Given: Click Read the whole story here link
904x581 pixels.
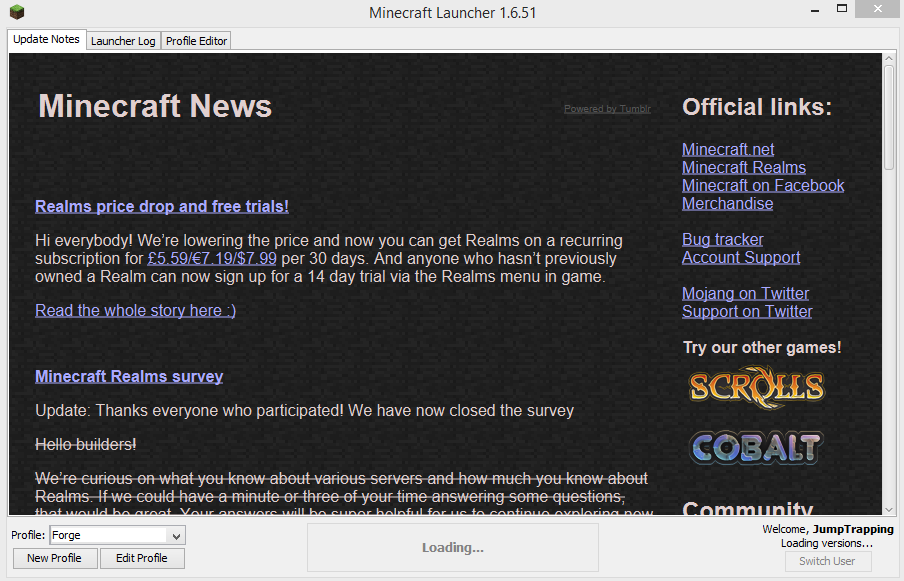Looking at the screenshot, I should coord(135,310).
